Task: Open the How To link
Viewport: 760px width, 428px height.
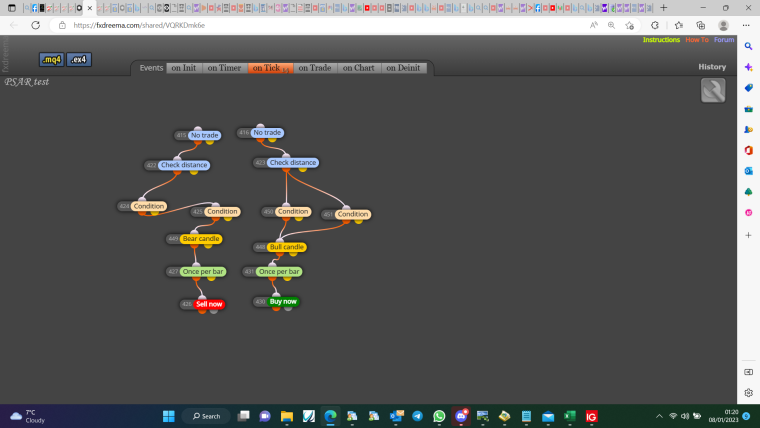Action: pyautogui.click(x=697, y=40)
